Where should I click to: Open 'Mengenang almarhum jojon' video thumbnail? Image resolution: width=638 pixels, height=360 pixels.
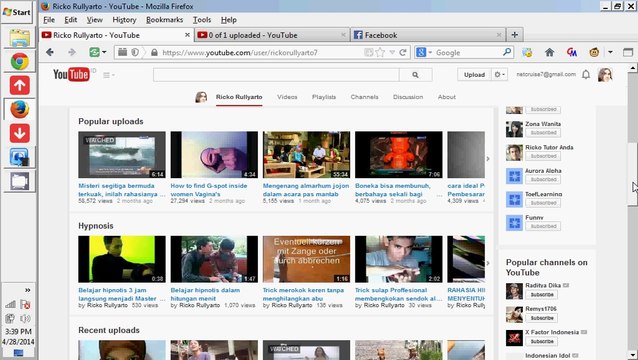click(x=306, y=155)
